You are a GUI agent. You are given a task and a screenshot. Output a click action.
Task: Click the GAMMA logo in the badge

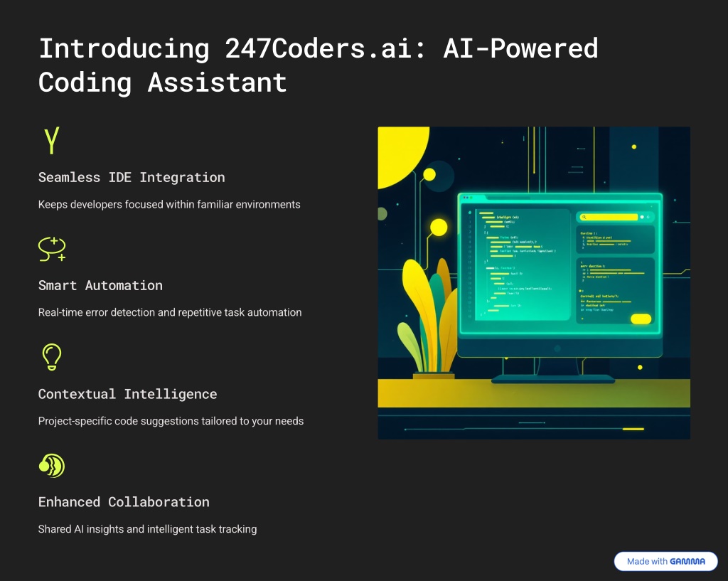coord(687,561)
